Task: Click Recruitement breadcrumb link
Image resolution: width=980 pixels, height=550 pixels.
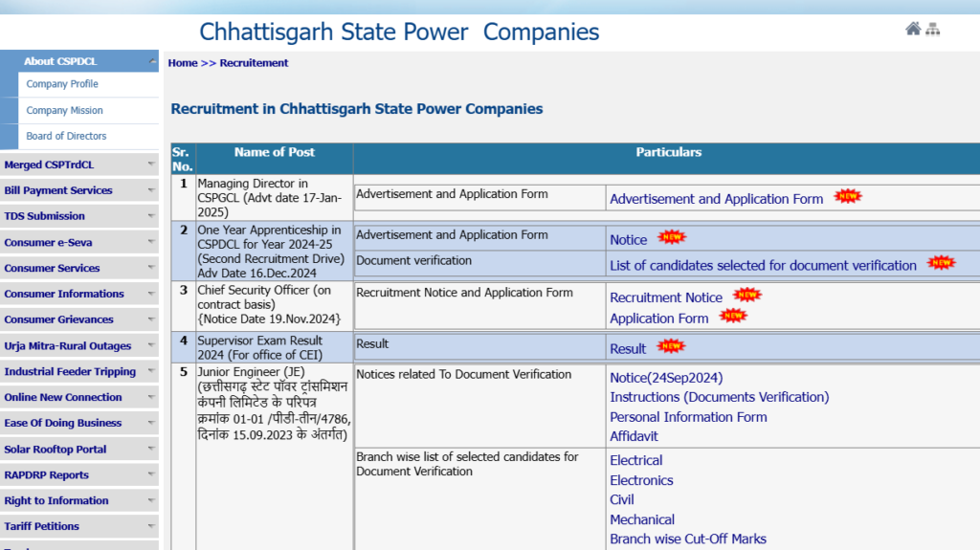Action: (x=254, y=62)
